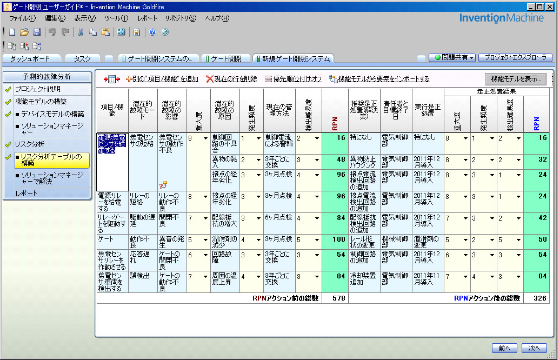Click the 次へ next button

(534, 348)
